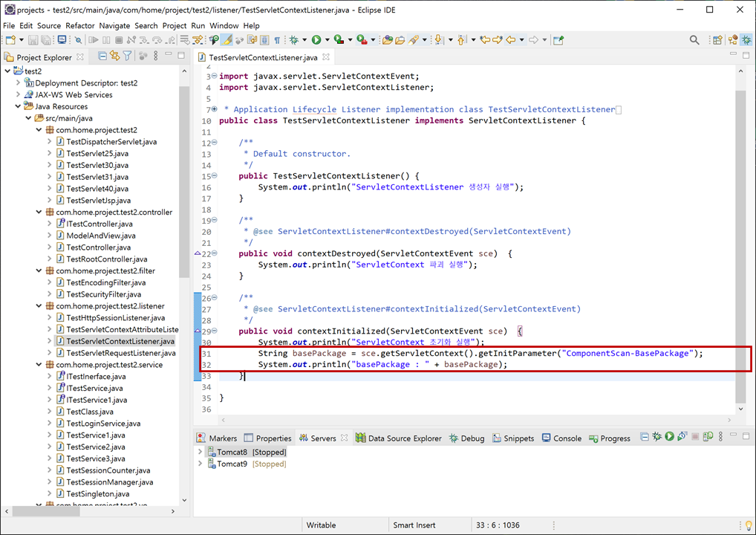Open the Refactor menu
The height and width of the screenshot is (535, 756).
point(79,25)
